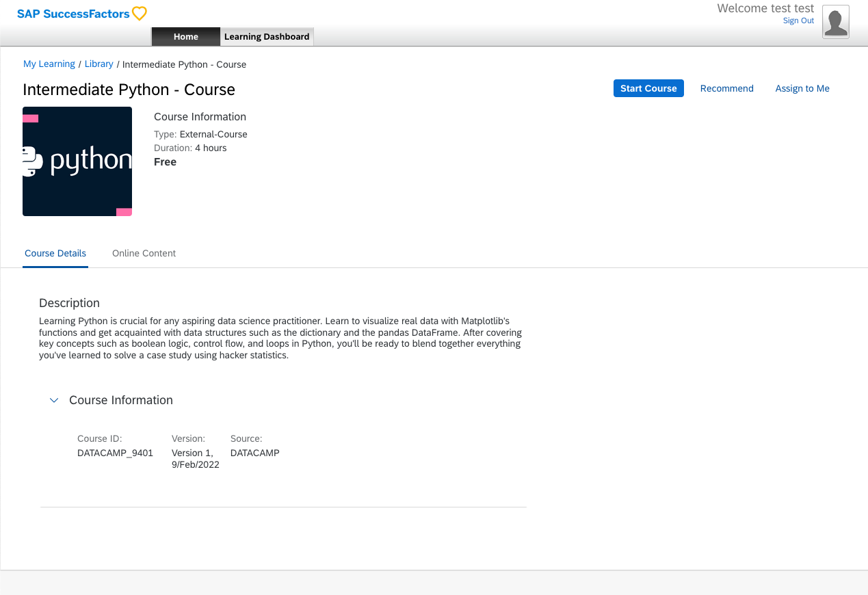Sign out using the Sign Out link
Screen dimensions: 868x595
click(798, 21)
